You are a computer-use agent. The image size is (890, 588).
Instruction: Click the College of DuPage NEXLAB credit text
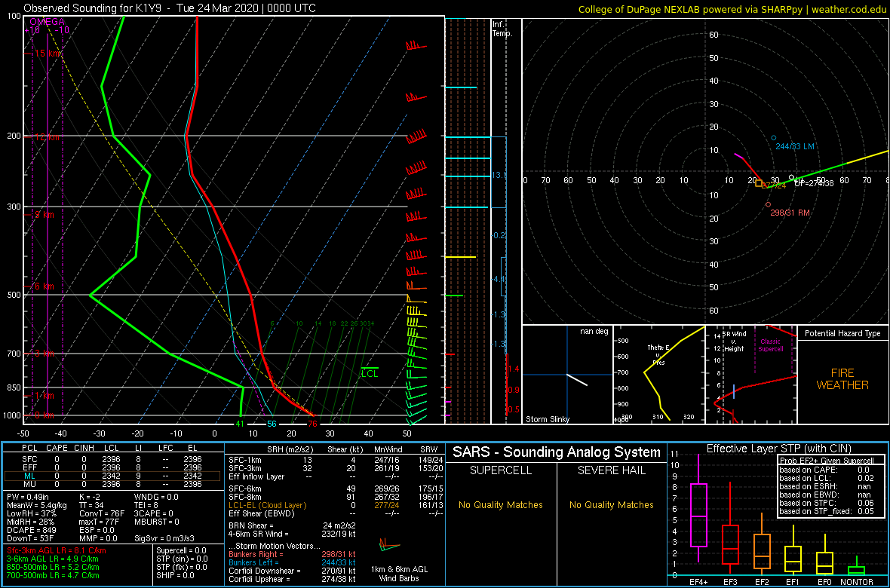[x=733, y=9]
